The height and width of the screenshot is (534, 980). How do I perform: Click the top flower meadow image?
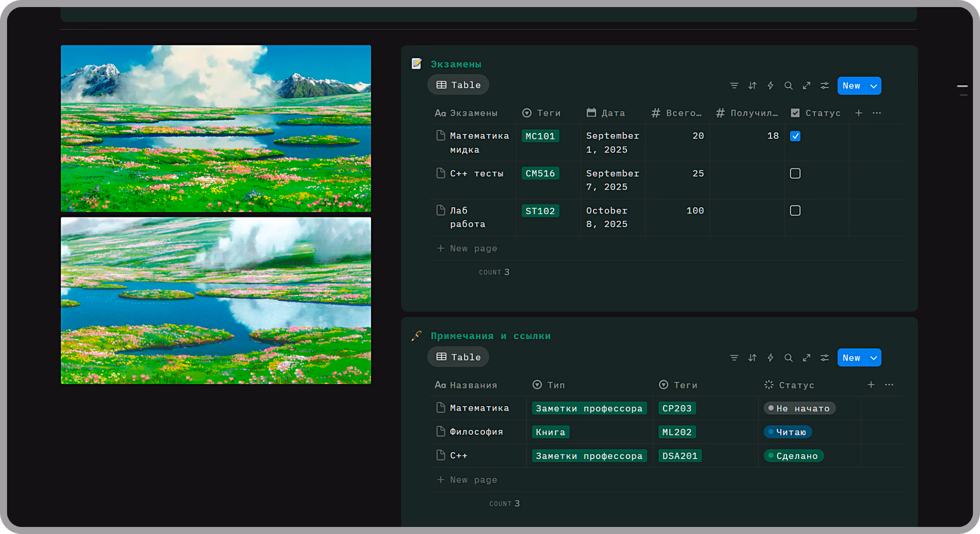click(216, 128)
